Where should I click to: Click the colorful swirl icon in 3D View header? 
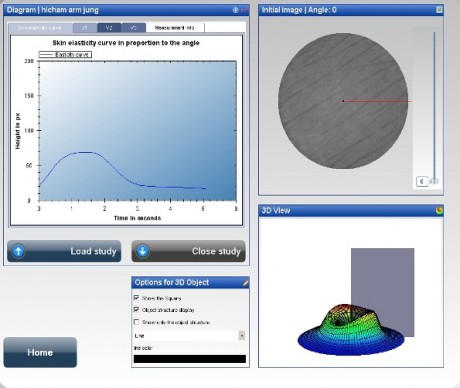pyautogui.click(x=439, y=210)
